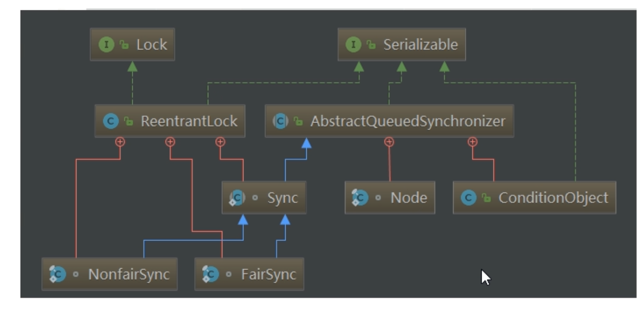The height and width of the screenshot is (310, 644).
Task: Click the class icon on FairSync
Action: 210,274
